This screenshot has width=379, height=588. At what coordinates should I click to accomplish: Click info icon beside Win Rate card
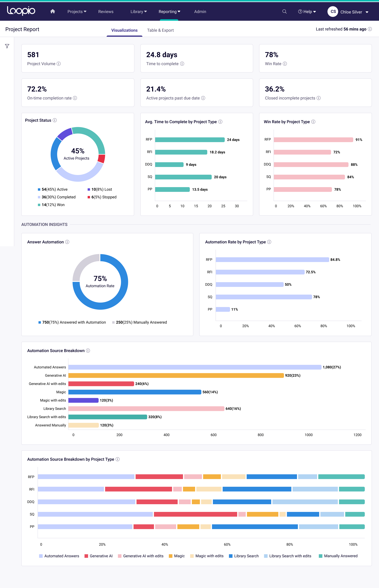[285, 64]
